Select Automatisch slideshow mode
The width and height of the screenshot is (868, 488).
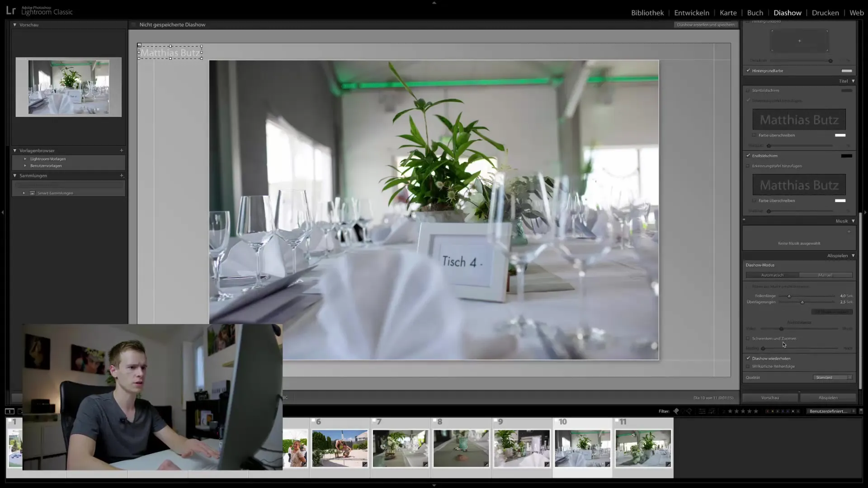pos(772,275)
